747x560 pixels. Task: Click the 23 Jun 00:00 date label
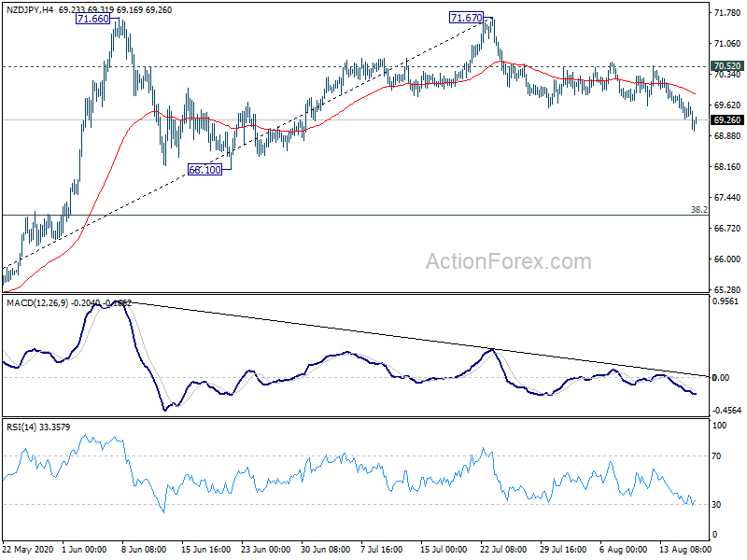click(266, 549)
